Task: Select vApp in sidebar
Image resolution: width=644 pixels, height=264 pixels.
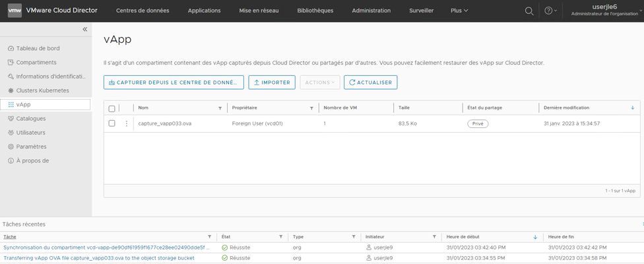Action: point(46,105)
